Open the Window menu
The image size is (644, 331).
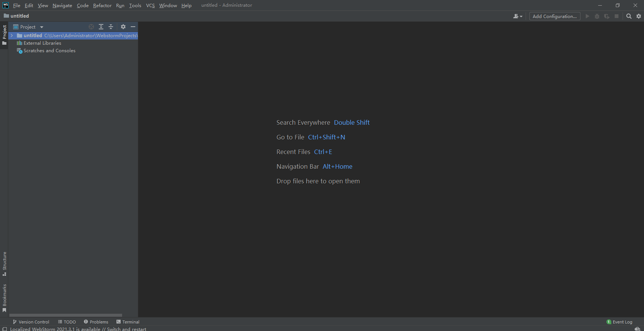pos(168,5)
